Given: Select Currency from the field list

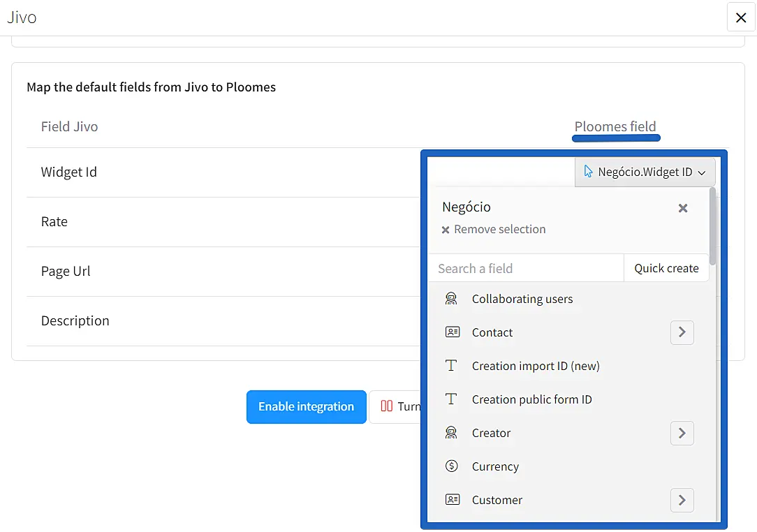Looking at the screenshot, I should (x=495, y=466).
